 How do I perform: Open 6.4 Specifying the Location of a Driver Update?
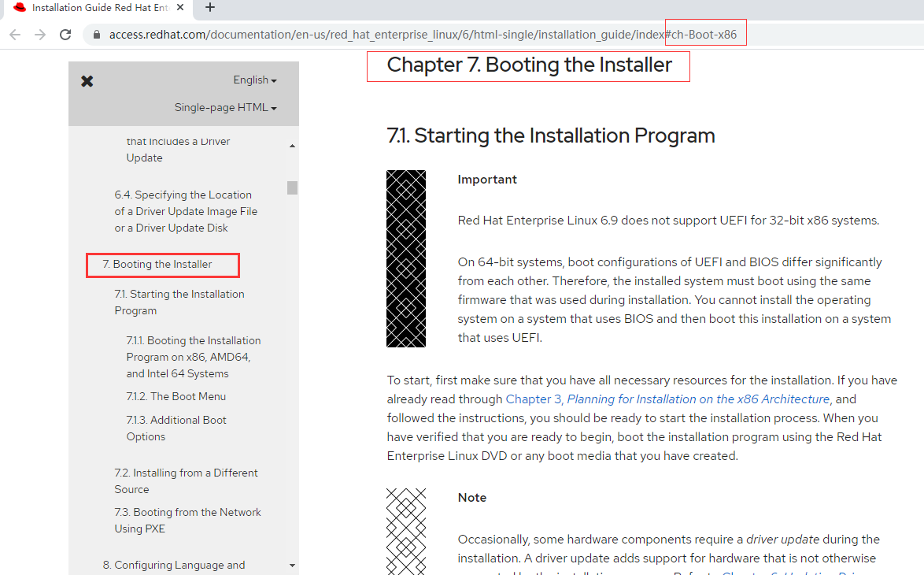point(186,211)
